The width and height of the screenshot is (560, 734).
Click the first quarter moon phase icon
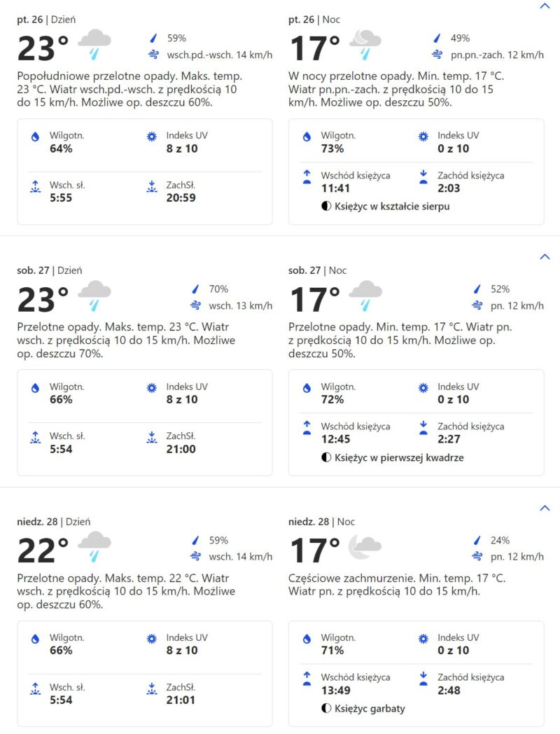(326, 458)
